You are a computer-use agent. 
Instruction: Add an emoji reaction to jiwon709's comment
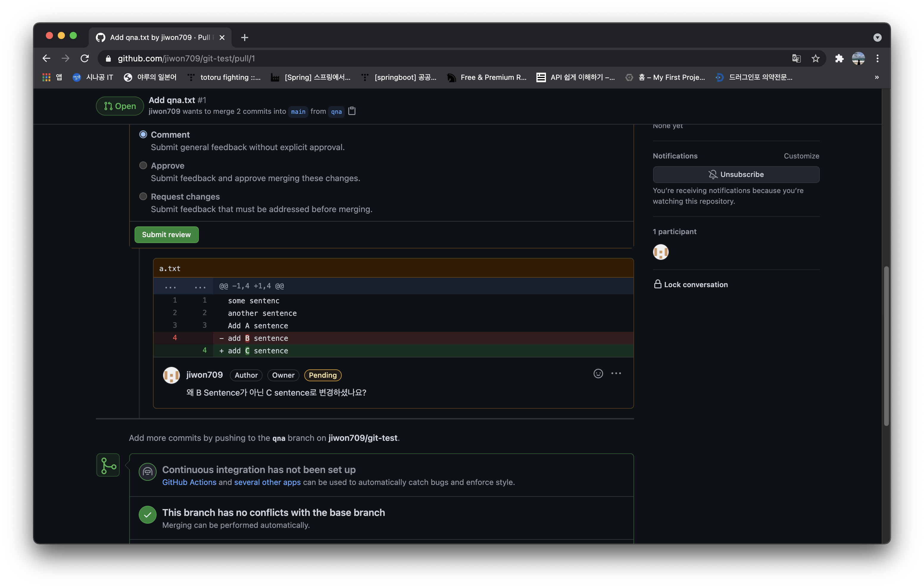[598, 374]
